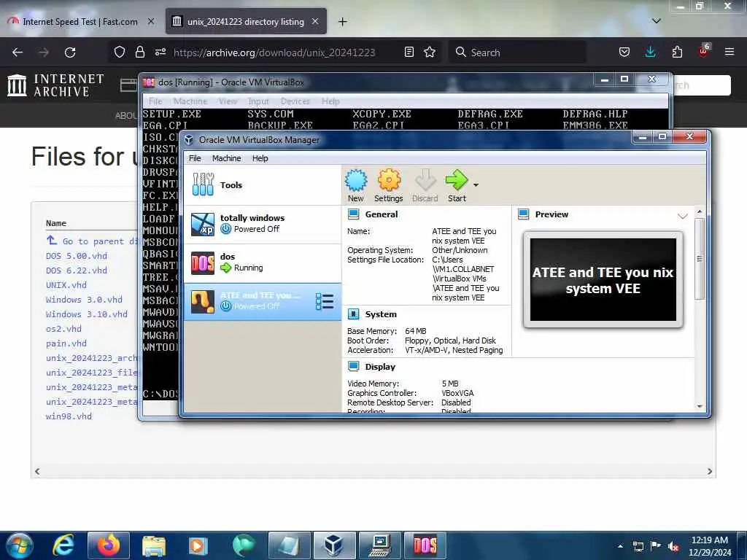Click the Internet Archive logo
The image size is (747, 560).
coord(55,85)
